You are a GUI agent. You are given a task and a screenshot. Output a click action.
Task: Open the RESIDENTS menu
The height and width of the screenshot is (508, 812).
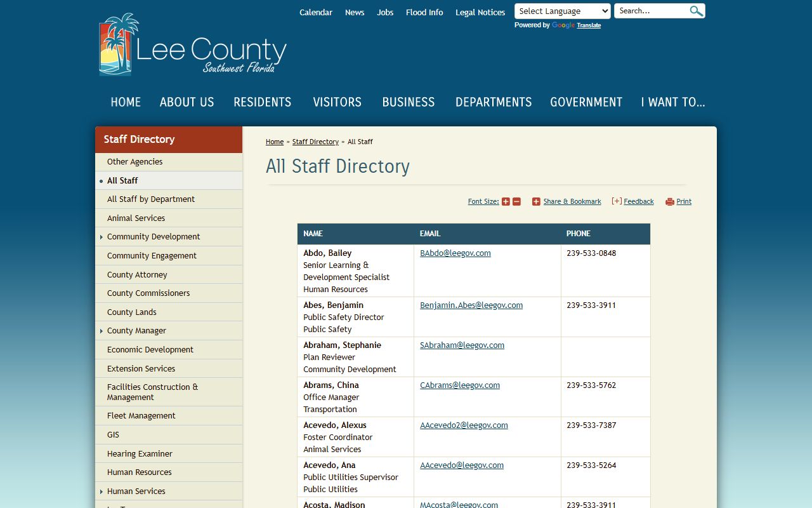click(263, 102)
